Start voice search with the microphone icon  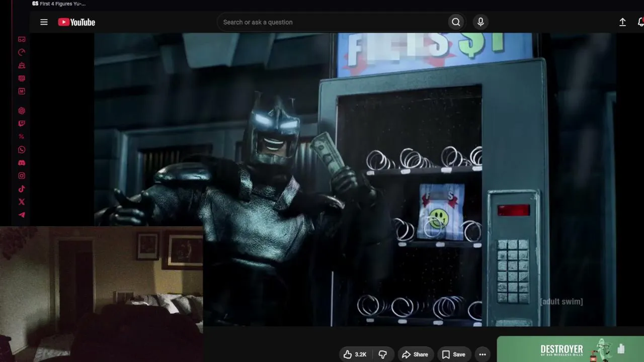[x=480, y=22]
